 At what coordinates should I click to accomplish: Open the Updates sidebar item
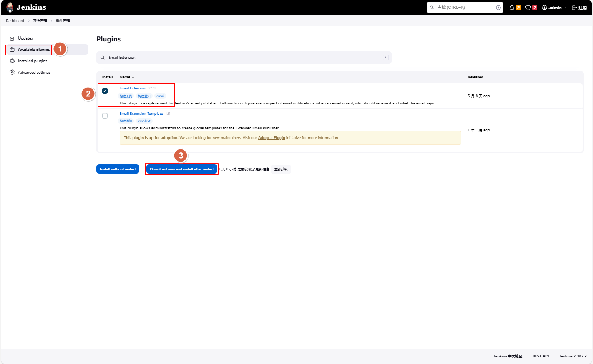tap(47, 38)
